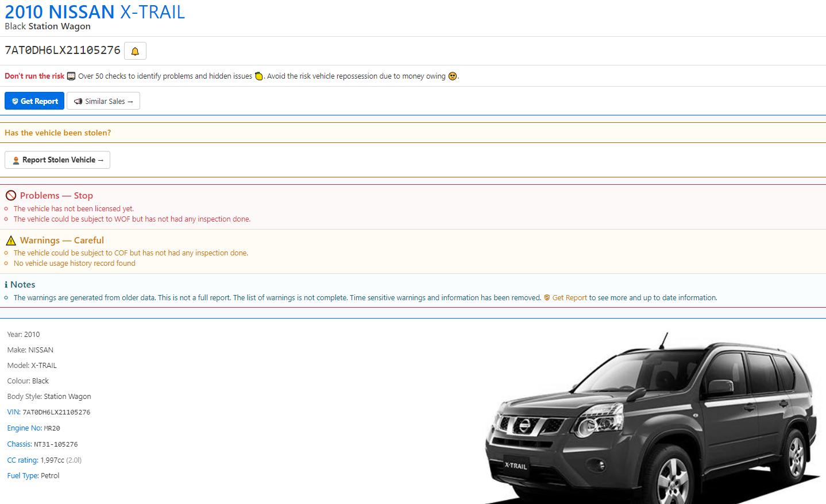826x504 pixels.
Task: Click the shield icon beside Notes Get Report link
Action: pyautogui.click(x=547, y=298)
